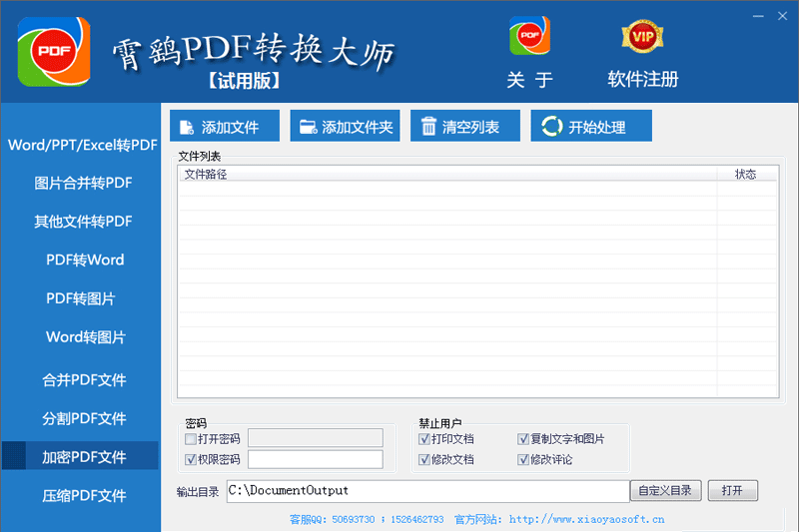This screenshot has width=799, height=532.
Task: Switch to Word转图片 mode
Action: point(85,337)
